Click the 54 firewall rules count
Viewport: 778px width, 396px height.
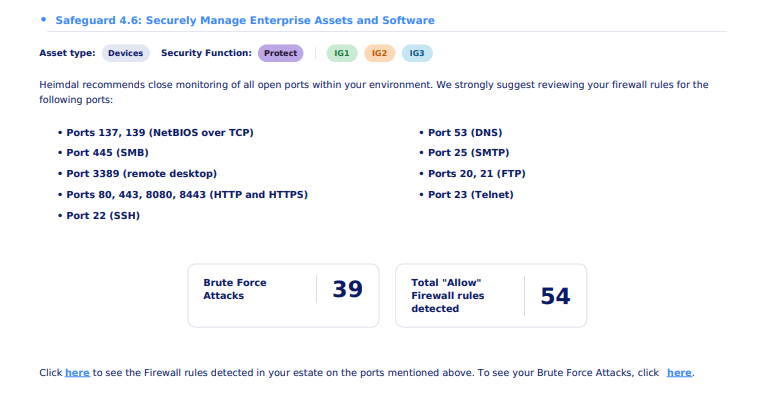[x=555, y=296]
